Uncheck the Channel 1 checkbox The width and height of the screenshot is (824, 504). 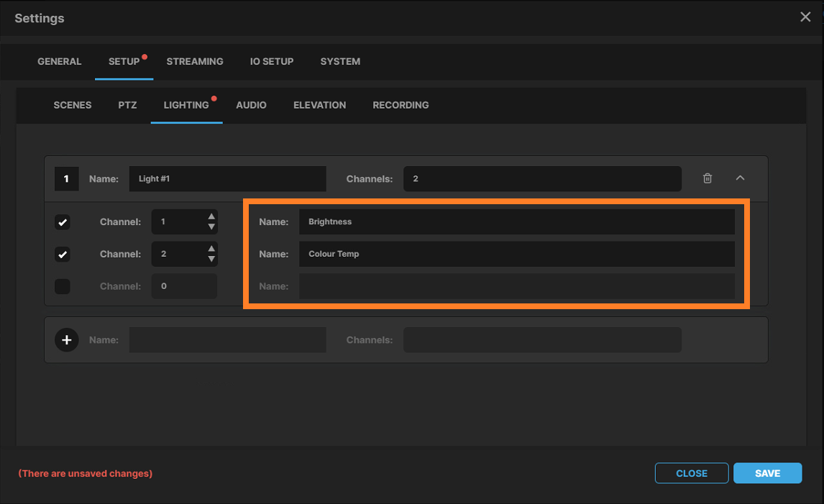tap(63, 222)
